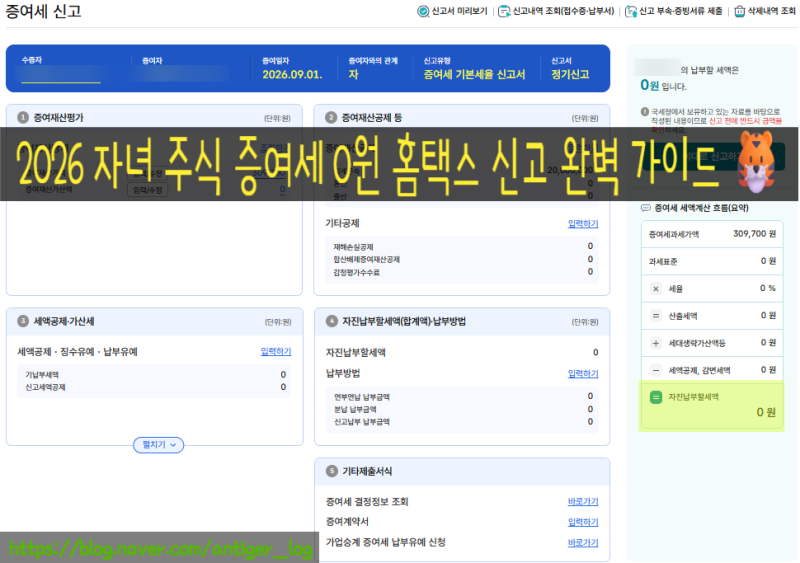The height and width of the screenshot is (563, 800).
Task: Click the 증여재산가산액 value 0 link
Action: pyautogui.click(x=282, y=190)
